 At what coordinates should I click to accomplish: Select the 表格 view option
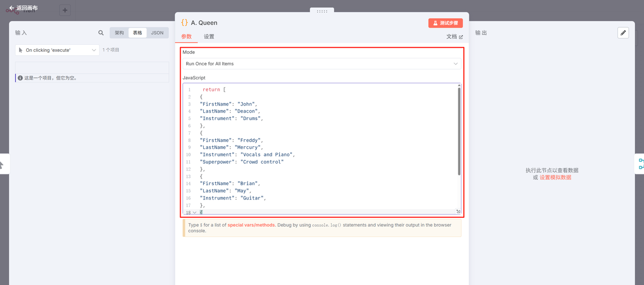(137, 33)
